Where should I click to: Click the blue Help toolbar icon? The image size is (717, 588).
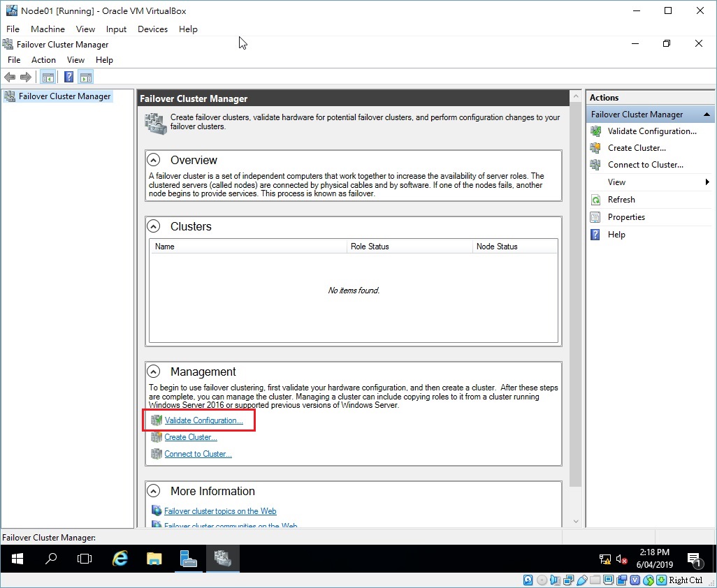pos(68,77)
